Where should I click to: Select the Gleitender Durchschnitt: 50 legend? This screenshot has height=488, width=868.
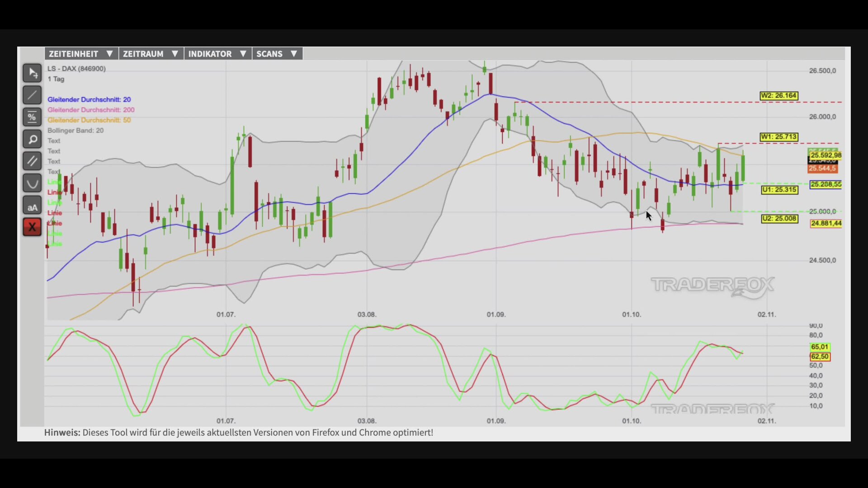click(x=89, y=120)
